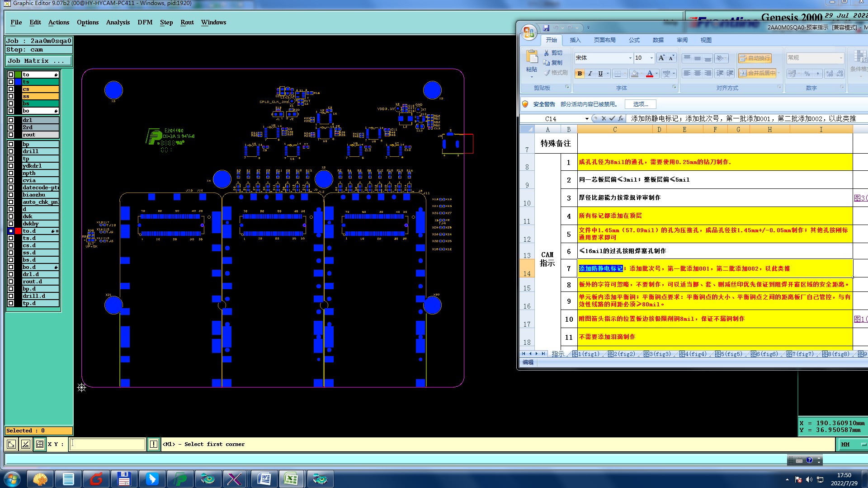The image size is (868, 488).
Task: Switch to the 插入 ribbon tab
Action: pos(575,40)
